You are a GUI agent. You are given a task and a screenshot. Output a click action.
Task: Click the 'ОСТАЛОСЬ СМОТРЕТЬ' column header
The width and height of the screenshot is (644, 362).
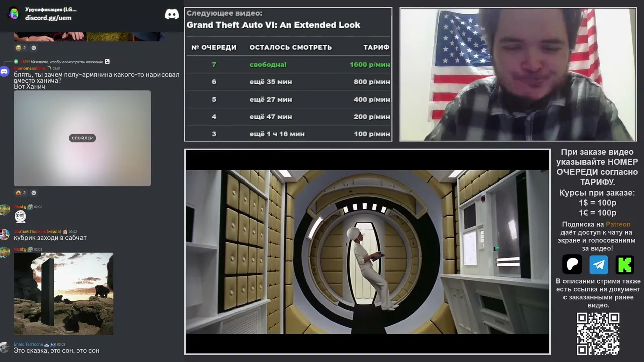pos(290,47)
